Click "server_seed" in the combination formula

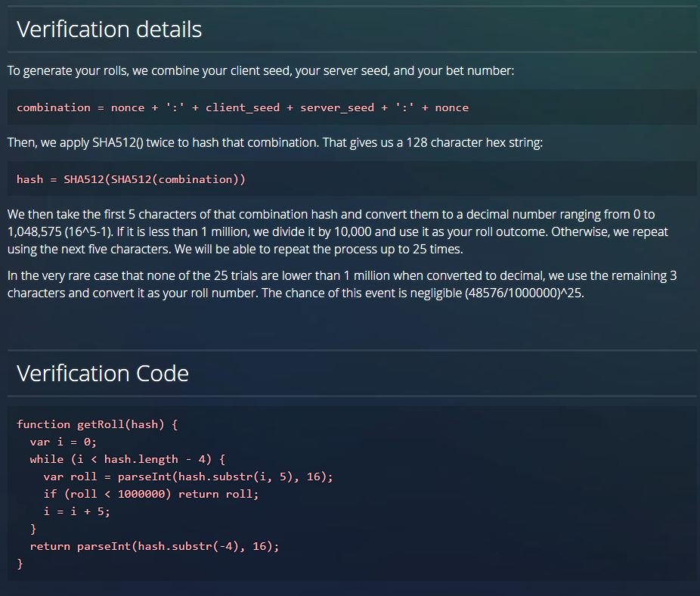(336, 107)
